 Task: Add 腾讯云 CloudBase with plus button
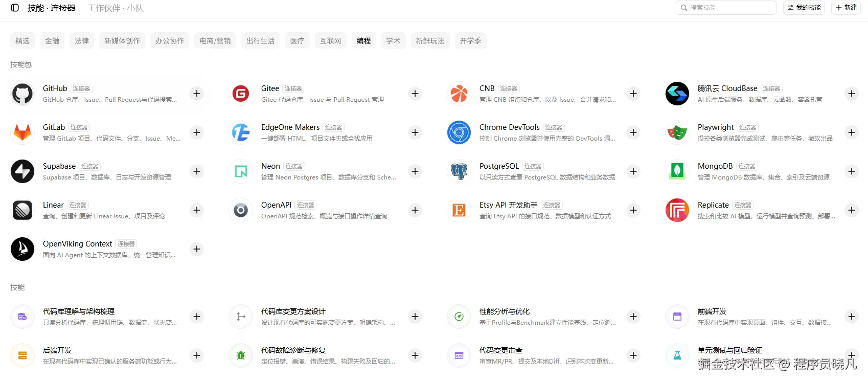click(852, 94)
